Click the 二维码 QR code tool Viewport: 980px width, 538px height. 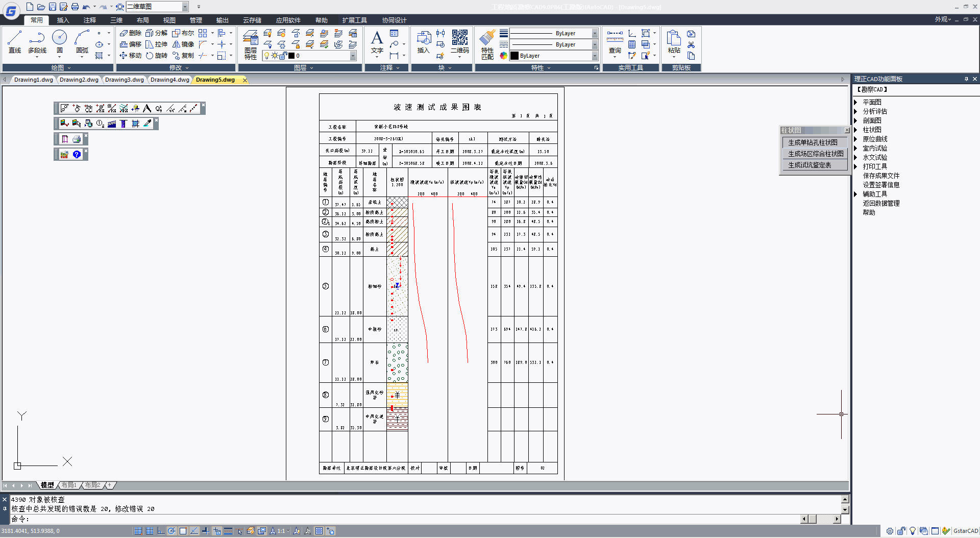click(459, 42)
